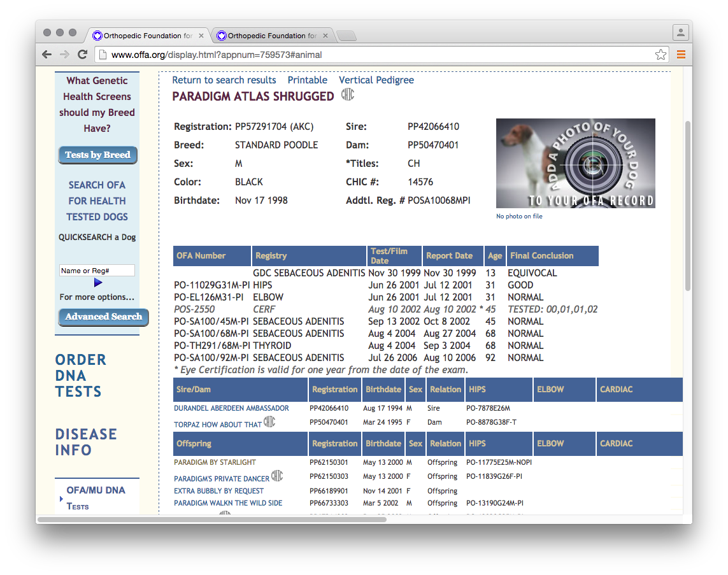Reload the page with the refresh icon
This screenshot has height=575, width=728.
click(x=82, y=55)
